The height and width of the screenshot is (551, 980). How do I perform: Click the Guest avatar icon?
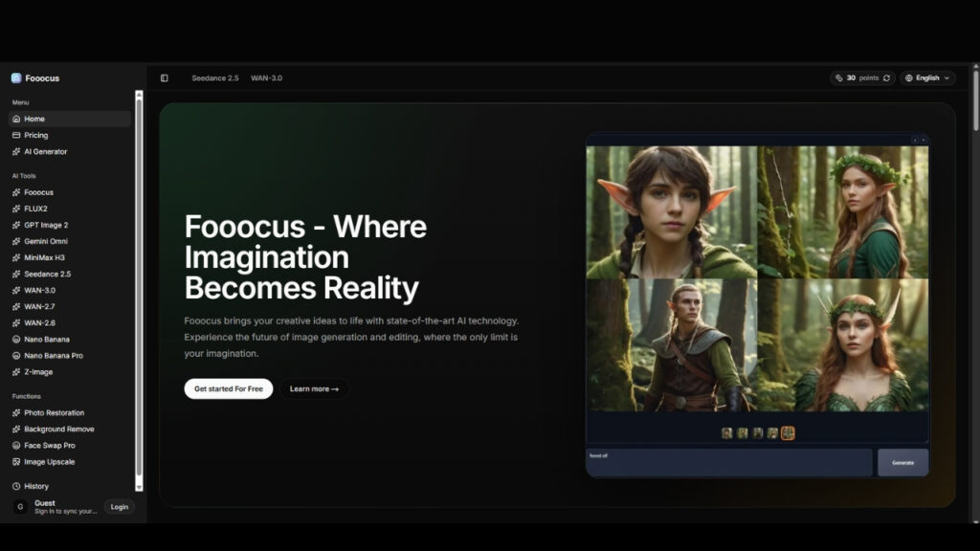tap(20, 507)
